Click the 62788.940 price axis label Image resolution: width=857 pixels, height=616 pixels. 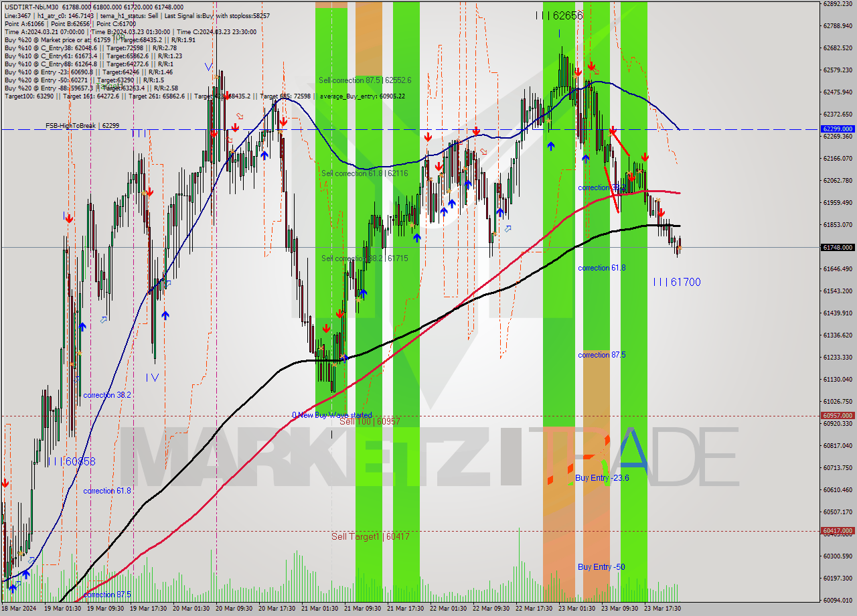tap(838, 25)
